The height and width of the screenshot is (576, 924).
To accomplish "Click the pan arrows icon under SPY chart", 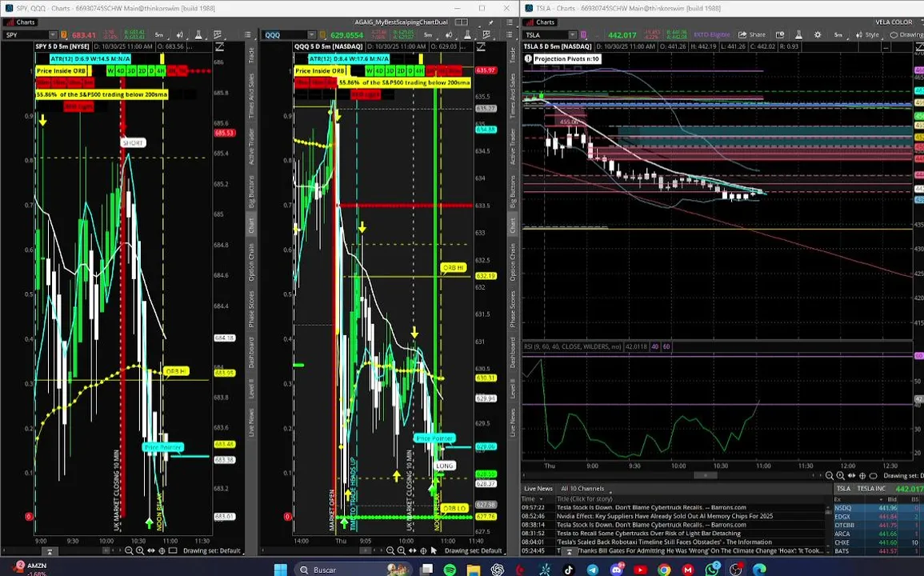I will point(151,550).
